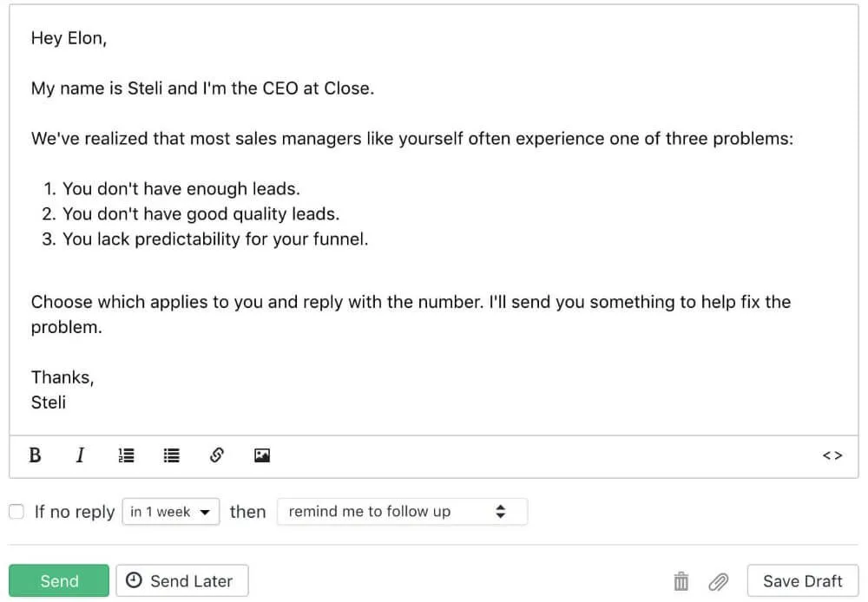
Task: Toggle bold formatting in the toolbar
Action: pyautogui.click(x=36, y=455)
